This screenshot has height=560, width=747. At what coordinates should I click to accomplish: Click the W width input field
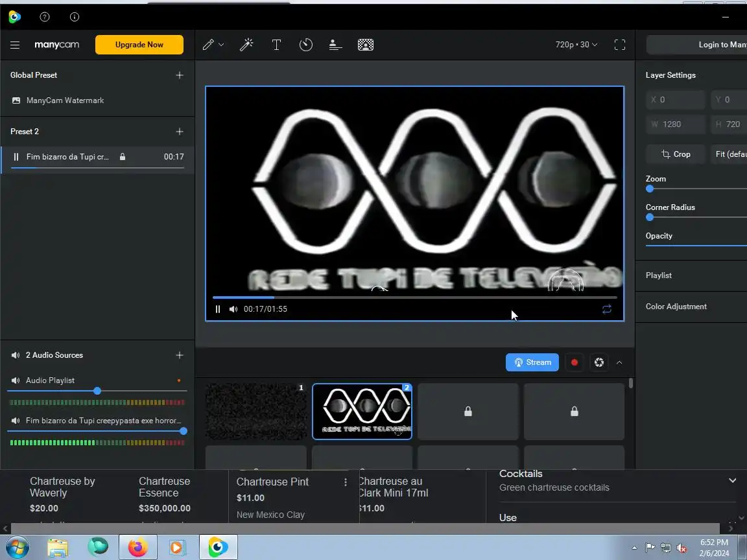click(676, 124)
